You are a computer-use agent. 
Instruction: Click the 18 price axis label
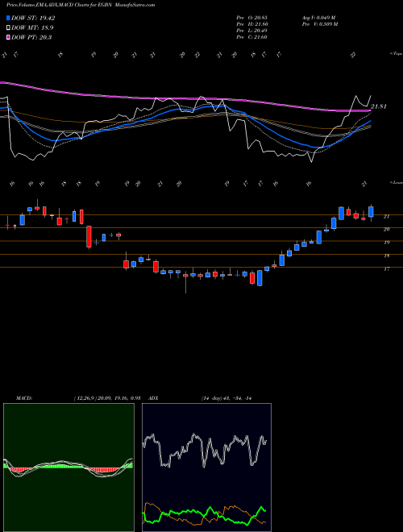pyautogui.click(x=386, y=256)
